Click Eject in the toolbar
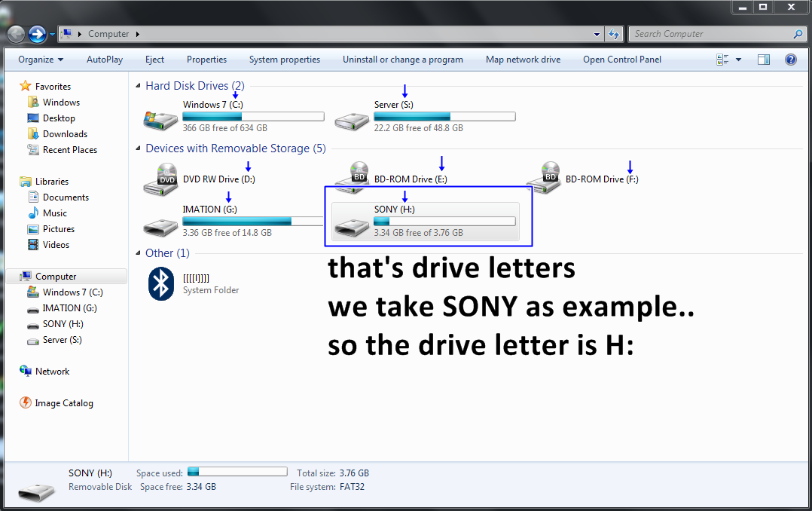Screen dimensions: 812x511 coord(154,60)
